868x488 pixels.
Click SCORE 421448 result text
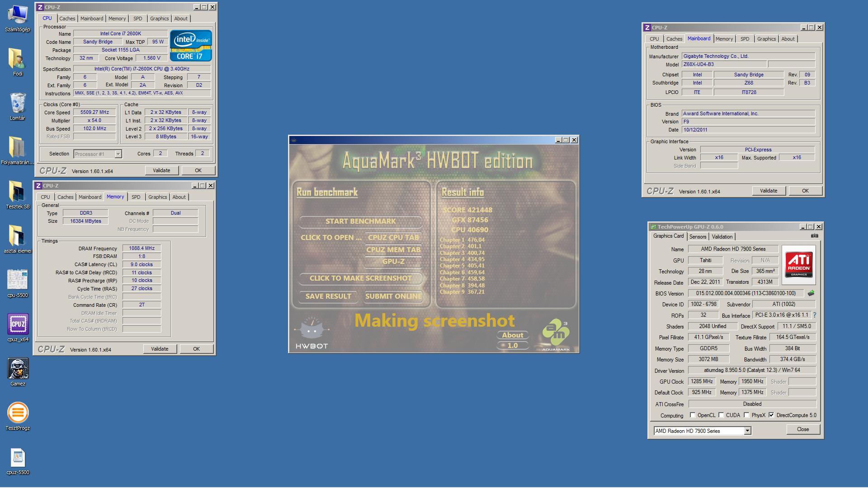(x=467, y=210)
